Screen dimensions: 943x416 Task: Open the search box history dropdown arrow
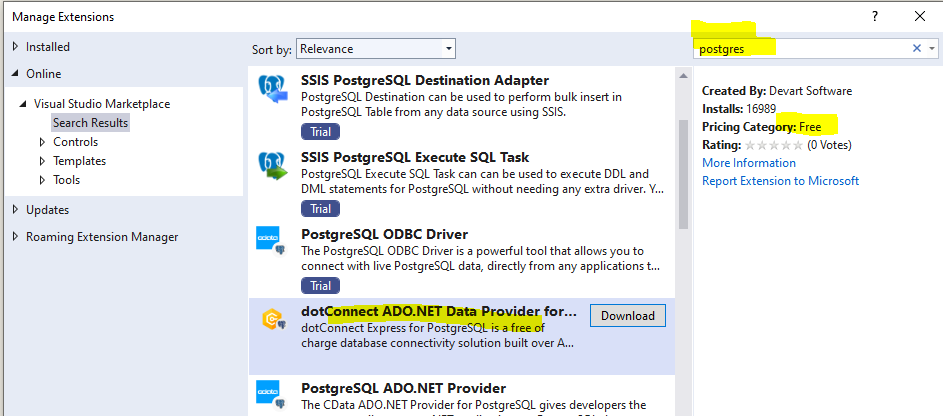[x=932, y=49]
